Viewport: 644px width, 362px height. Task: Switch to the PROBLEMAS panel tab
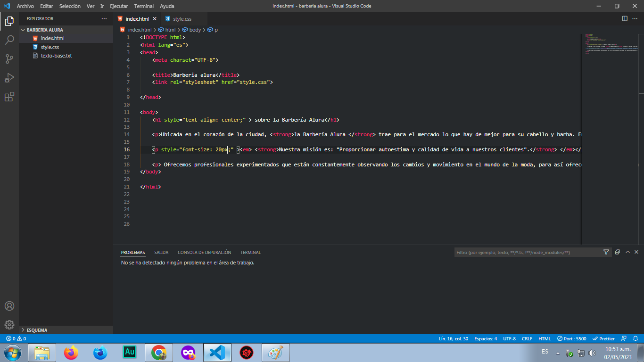point(133,253)
